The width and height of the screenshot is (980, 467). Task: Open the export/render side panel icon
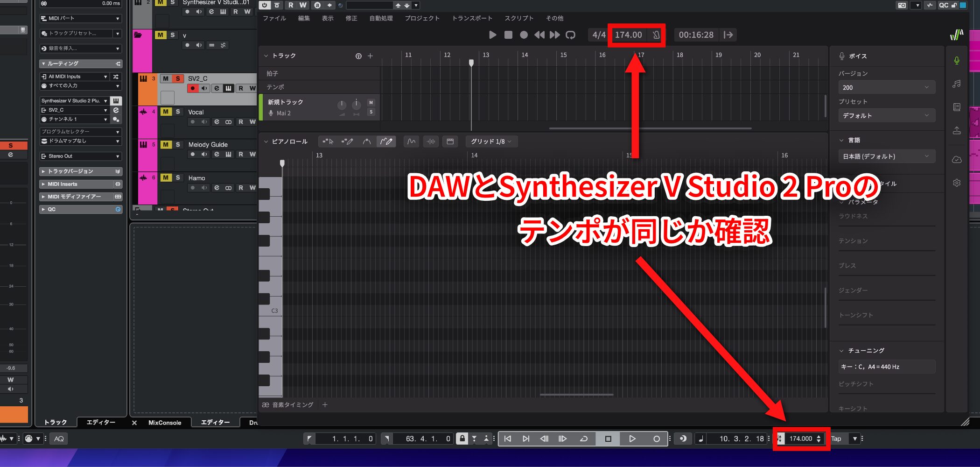(x=957, y=131)
